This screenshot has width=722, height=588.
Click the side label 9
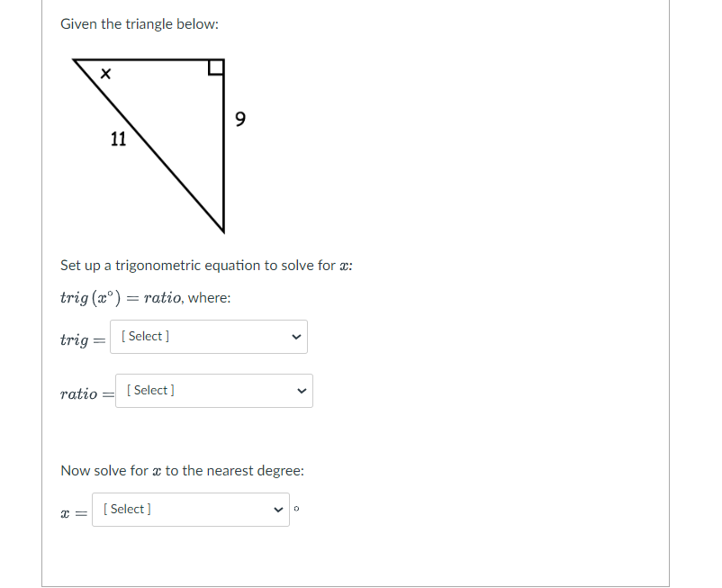pyautogui.click(x=239, y=118)
